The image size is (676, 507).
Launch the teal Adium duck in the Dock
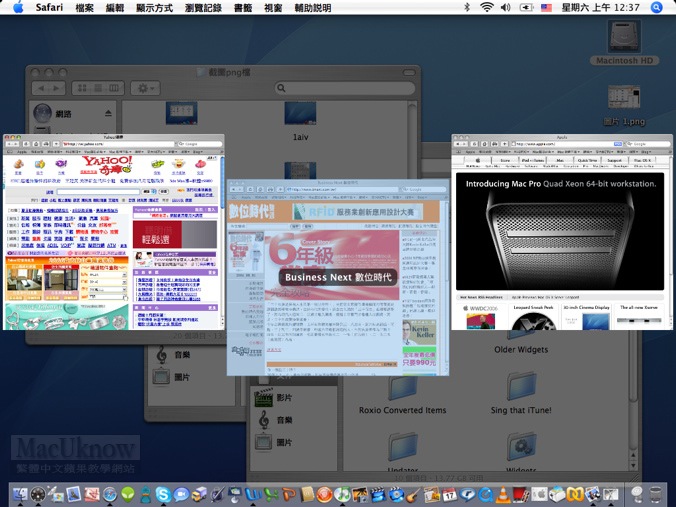146,494
